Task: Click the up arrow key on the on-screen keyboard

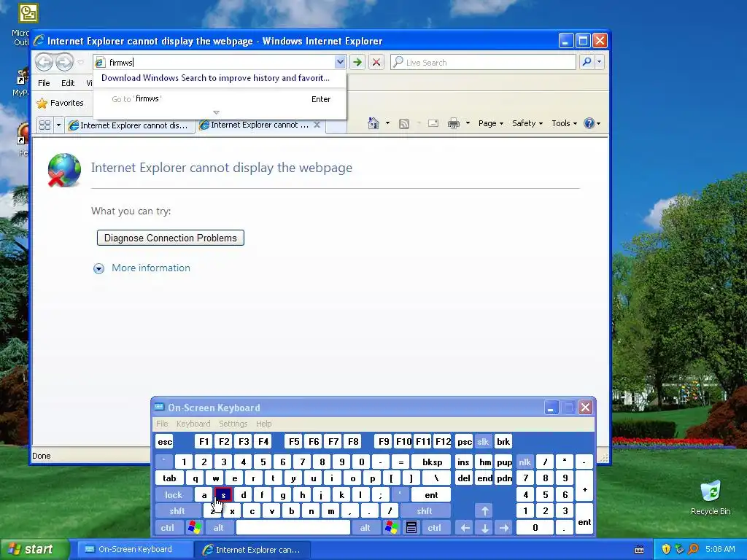Action: point(485,511)
